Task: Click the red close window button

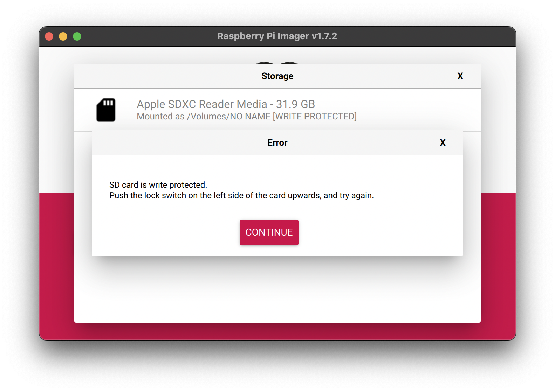Action: click(x=49, y=36)
